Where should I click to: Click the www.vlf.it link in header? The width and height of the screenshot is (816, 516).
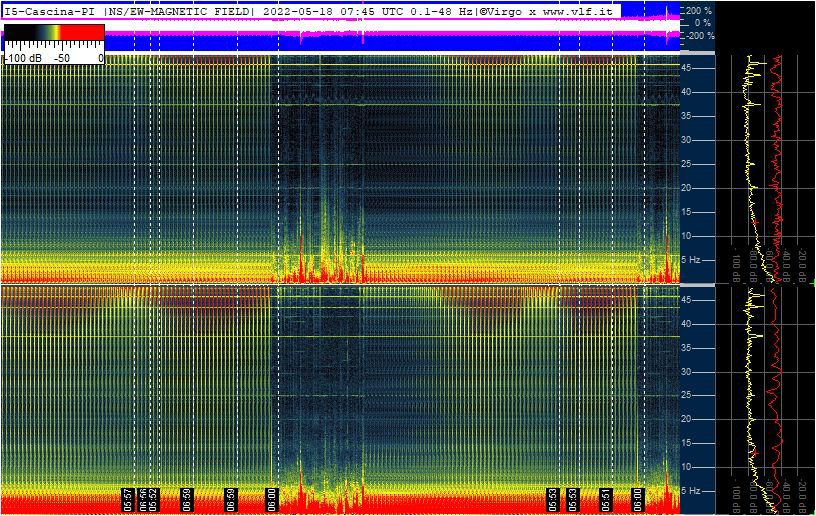point(577,10)
